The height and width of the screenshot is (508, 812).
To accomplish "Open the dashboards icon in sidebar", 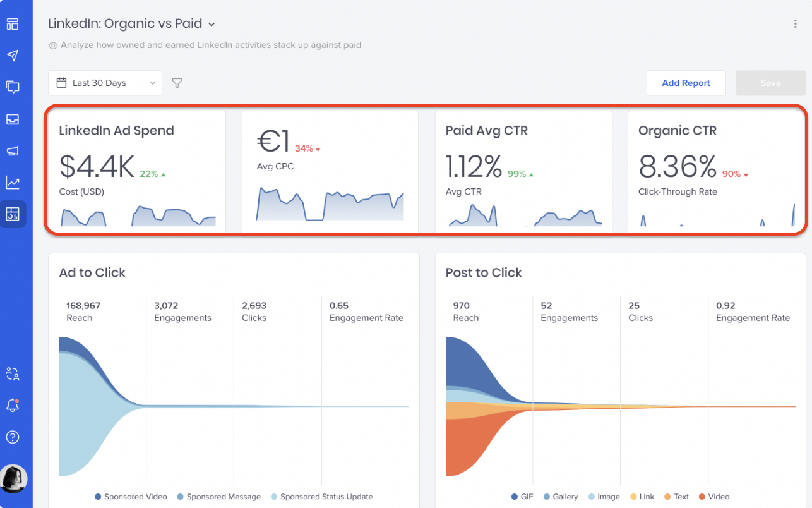I will (x=13, y=24).
